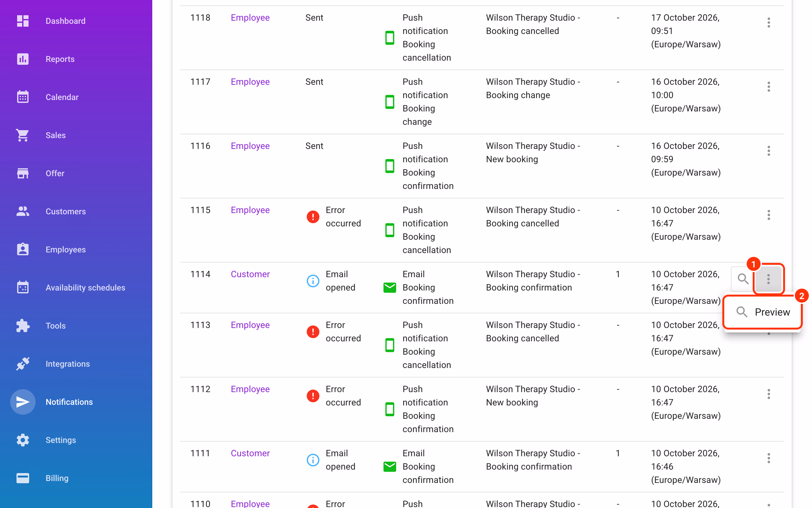Open more options menu for row 1116

coord(768,151)
